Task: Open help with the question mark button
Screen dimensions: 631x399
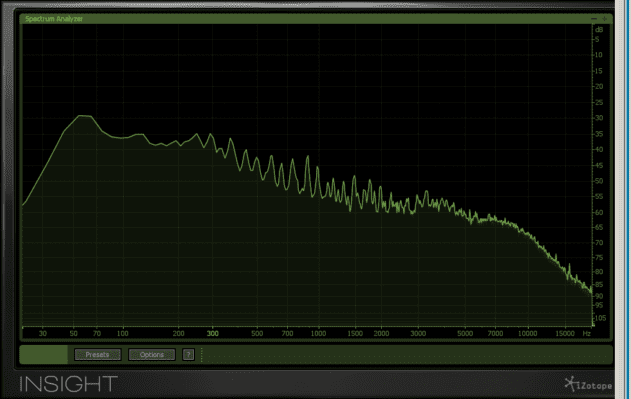Action: coord(188,355)
